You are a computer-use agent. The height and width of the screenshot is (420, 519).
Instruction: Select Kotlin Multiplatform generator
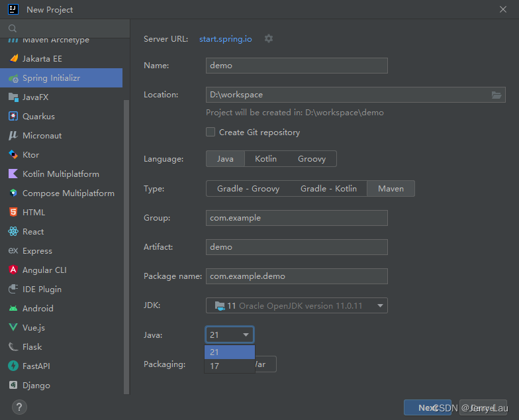[61, 174]
